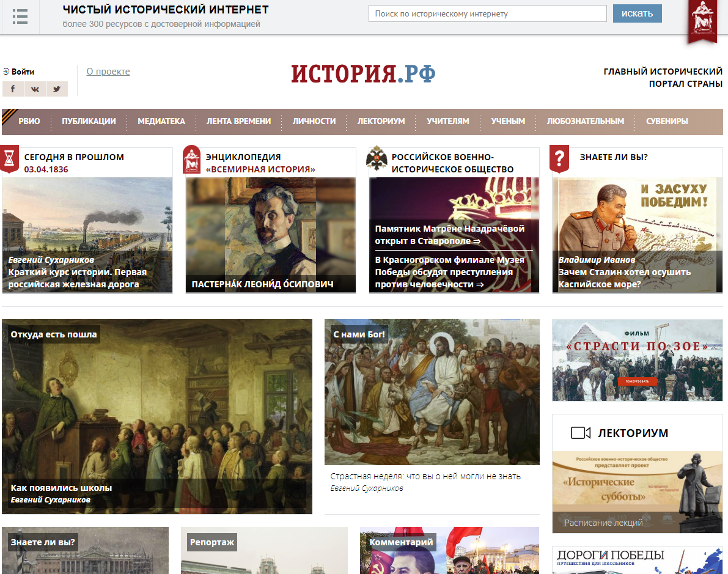Open the Матрёна Наздрачёва monument news
Viewport: 728px width, 574px height.
[x=449, y=235]
